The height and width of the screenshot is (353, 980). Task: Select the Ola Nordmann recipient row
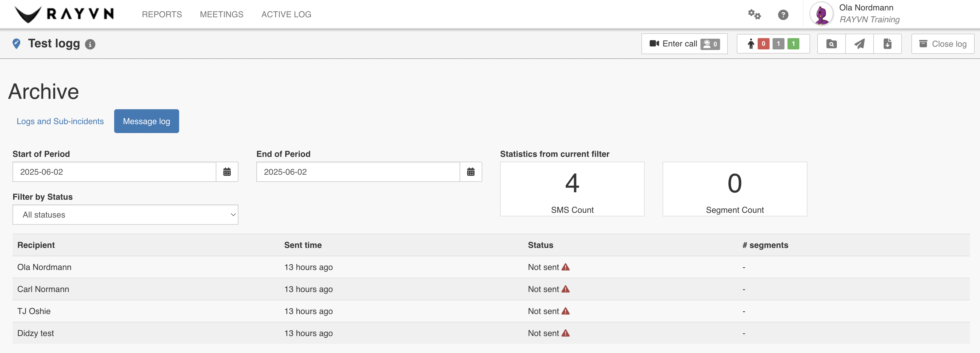point(491,267)
